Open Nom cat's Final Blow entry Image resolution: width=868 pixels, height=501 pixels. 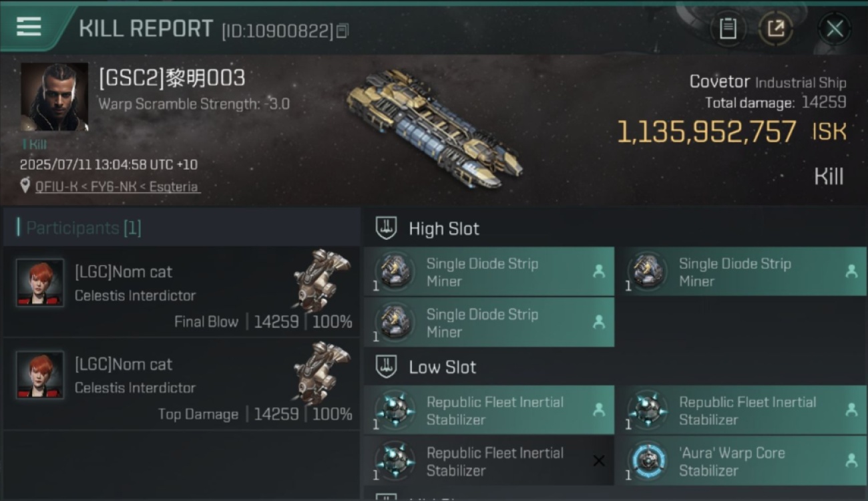pos(182,292)
